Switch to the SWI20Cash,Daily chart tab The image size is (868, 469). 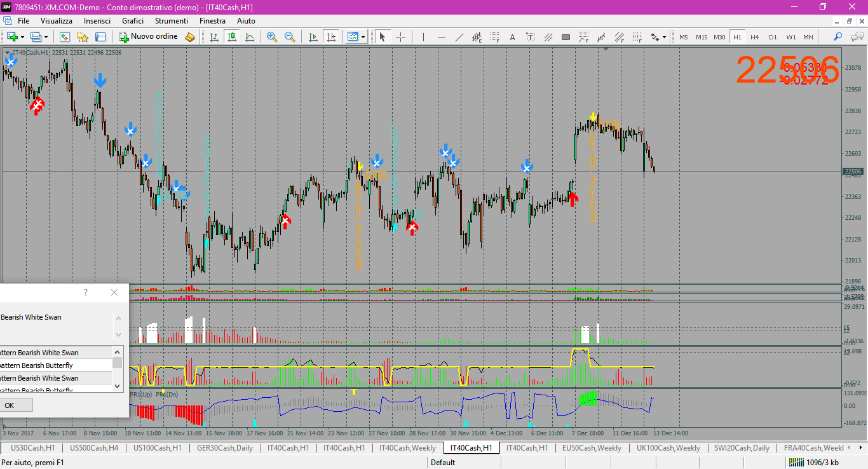click(742, 448)
